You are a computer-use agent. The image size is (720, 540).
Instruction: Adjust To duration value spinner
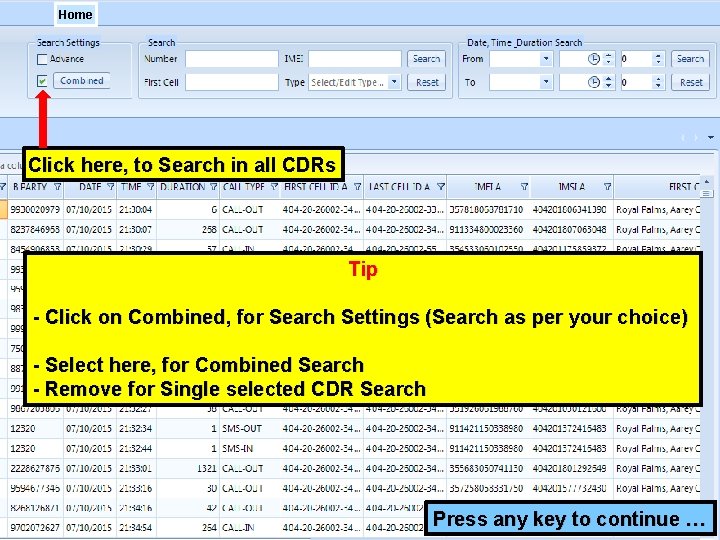coord(658,83)
